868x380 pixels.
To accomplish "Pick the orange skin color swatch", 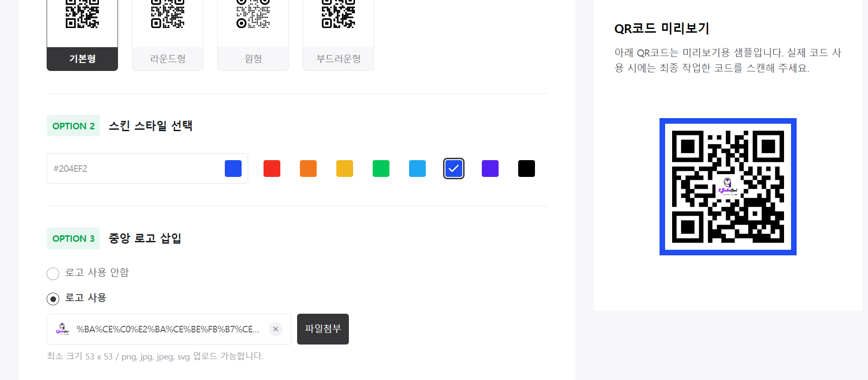I will pyautogui.click(x=308, y=169).
